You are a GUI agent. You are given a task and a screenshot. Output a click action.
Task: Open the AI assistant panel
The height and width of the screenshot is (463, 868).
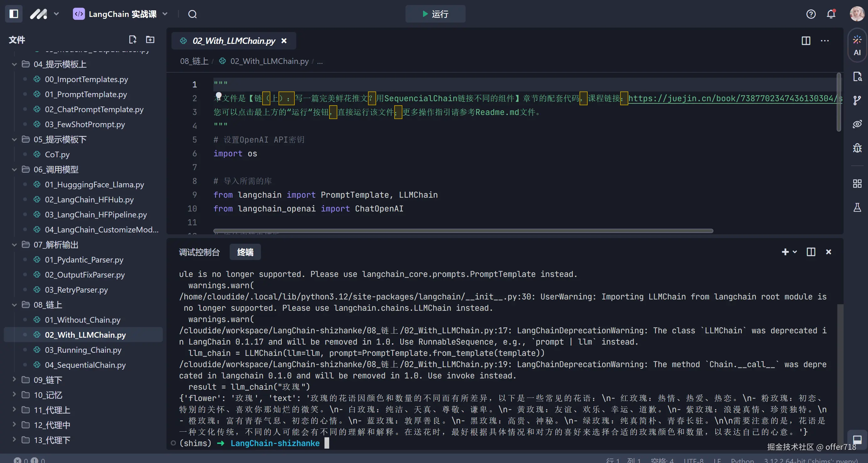coord(857,45)
